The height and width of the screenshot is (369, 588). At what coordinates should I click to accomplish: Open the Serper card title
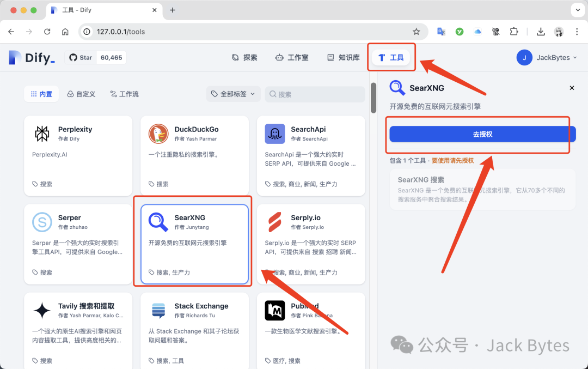click(x=69, y=217)
